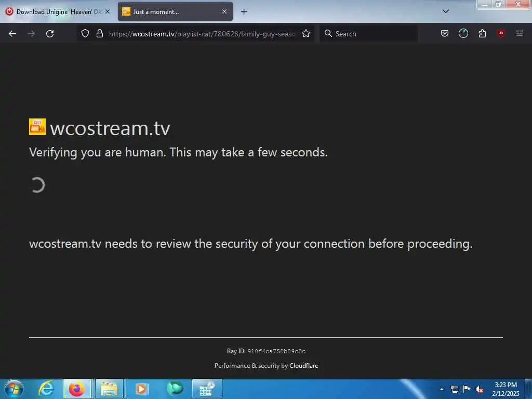The width and height of the screenshot is (532, 399).
Task: Click the forward navigation arrow
Action: point(31,34)
